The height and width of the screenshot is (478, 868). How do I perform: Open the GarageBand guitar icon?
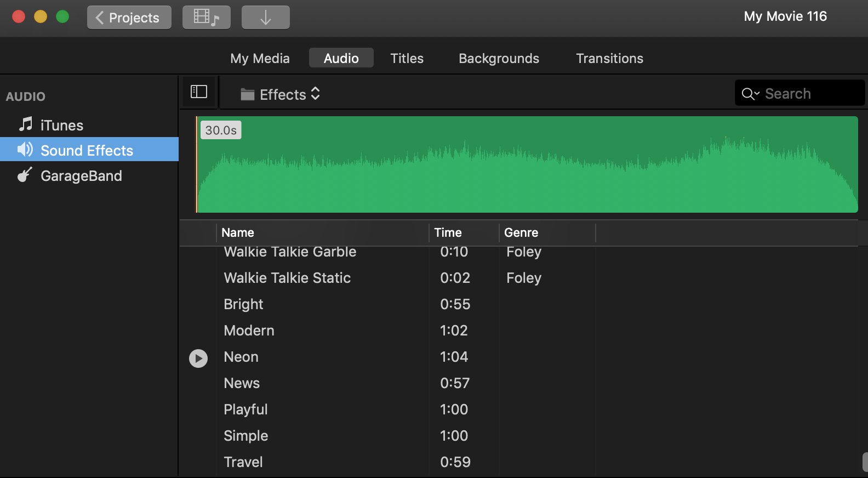point(25,175)
